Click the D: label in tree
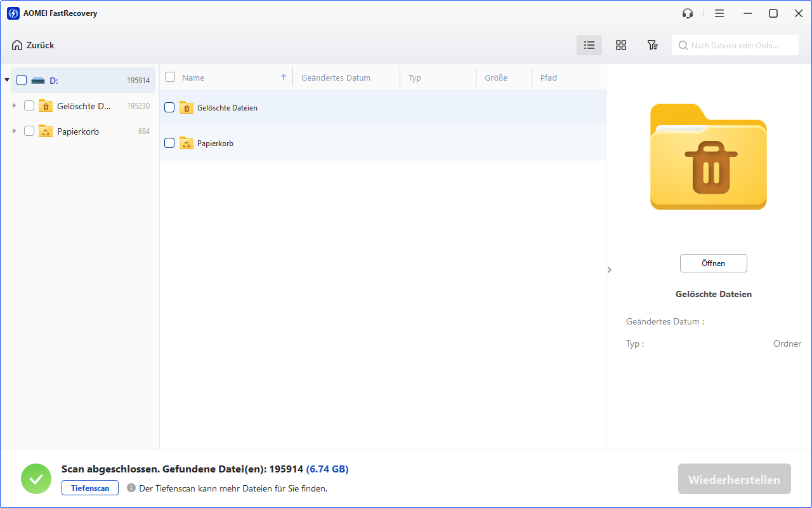Screen dimensions: 812x508 (54, 81)
